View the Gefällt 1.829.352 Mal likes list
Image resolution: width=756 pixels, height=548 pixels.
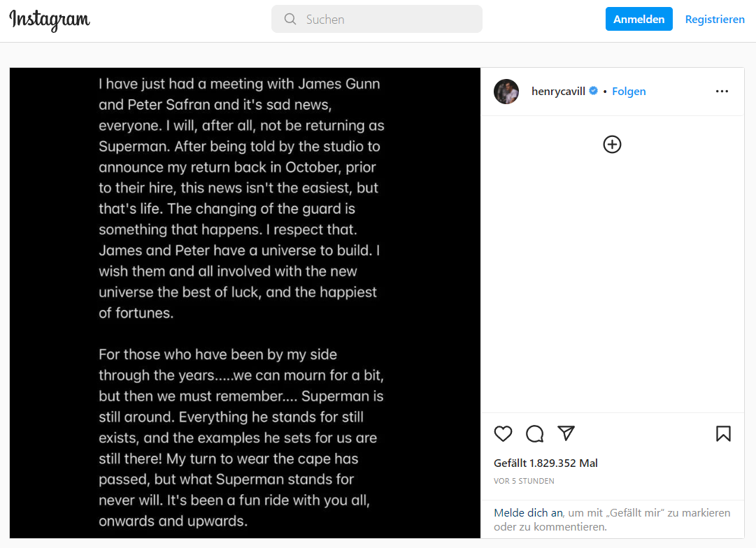545,463
